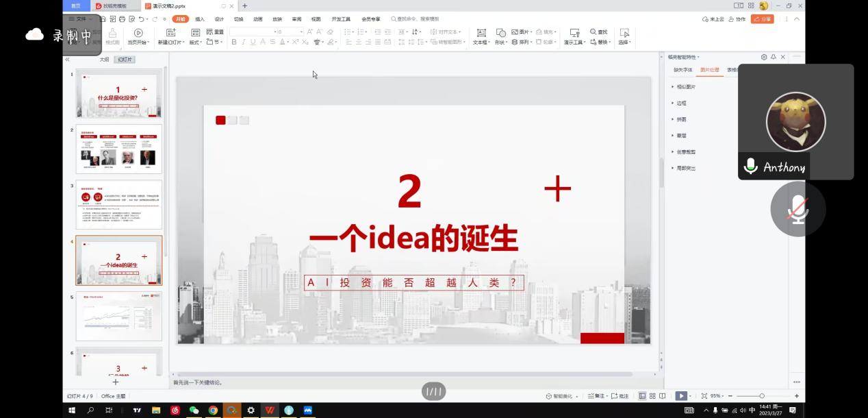
Task: Switch to slide sorter grid view
Action: [652, 396]
